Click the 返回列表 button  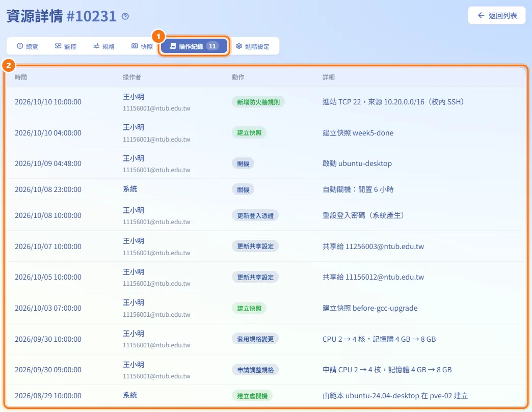497,16
